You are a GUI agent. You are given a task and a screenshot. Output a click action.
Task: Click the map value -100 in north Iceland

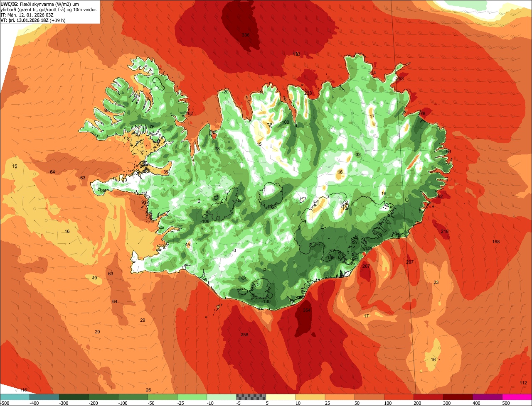coord(284,122)
